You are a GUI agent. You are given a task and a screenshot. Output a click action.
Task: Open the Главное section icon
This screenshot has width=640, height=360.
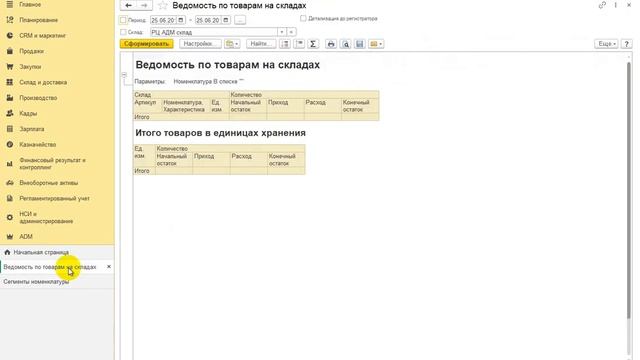10,4
